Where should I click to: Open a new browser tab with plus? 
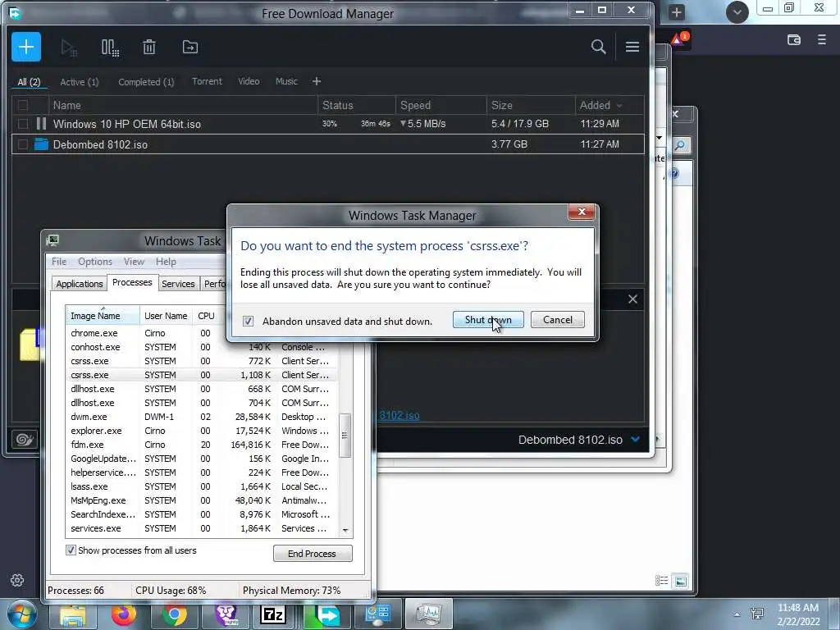pyautogui.click(x=677, y=11)
